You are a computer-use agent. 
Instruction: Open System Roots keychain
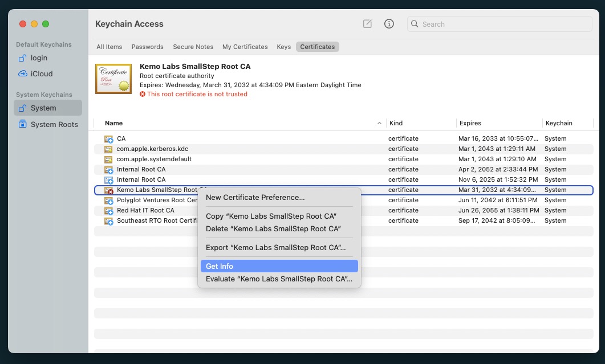click(54, 124)
